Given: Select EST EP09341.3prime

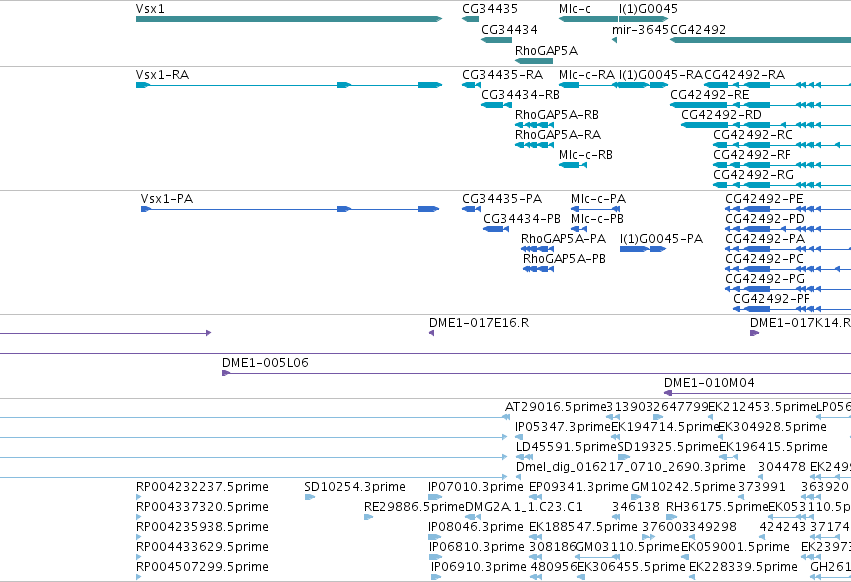Looking at the screenshot, I should click(534, 497).
